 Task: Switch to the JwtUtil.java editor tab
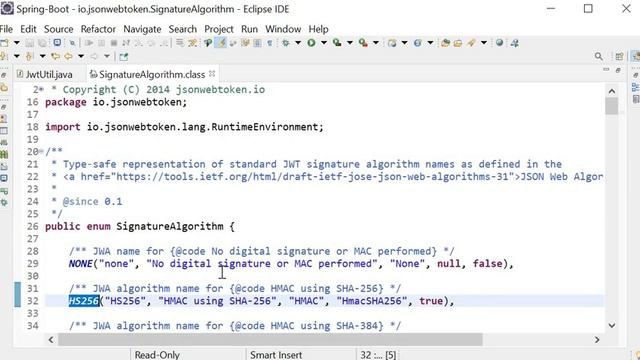click(44, 74)
